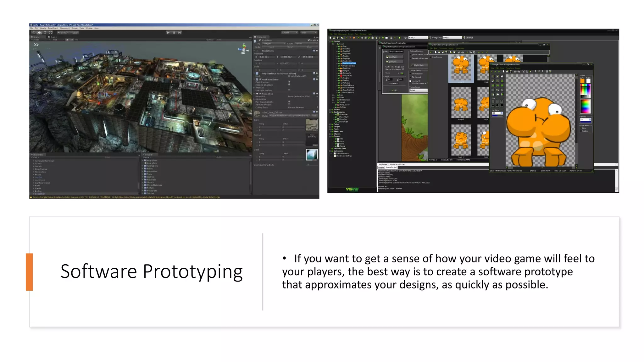Select sFrogSwallowBad in resource tree
The image size is (644, 362).
[349, 66]
